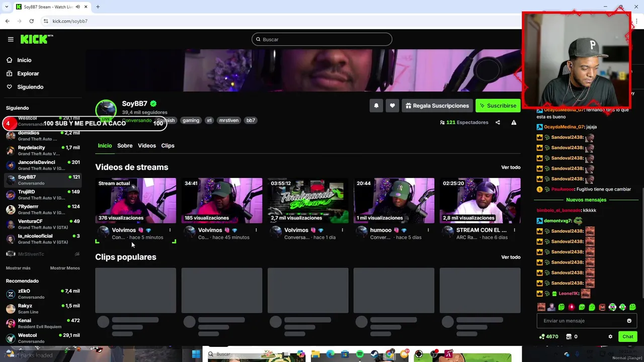Screen dimensions: 644x362
Task: Open the emoji picker in chat input
Action: (629, 321)
